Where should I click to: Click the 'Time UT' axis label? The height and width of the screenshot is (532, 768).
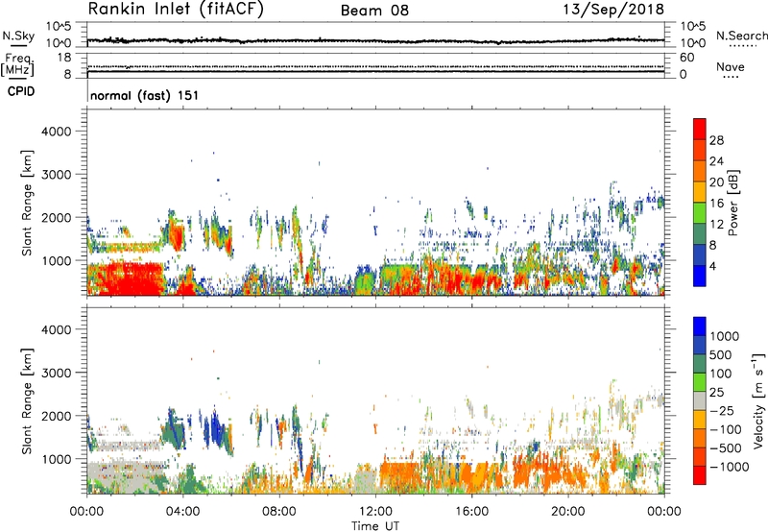375,526
